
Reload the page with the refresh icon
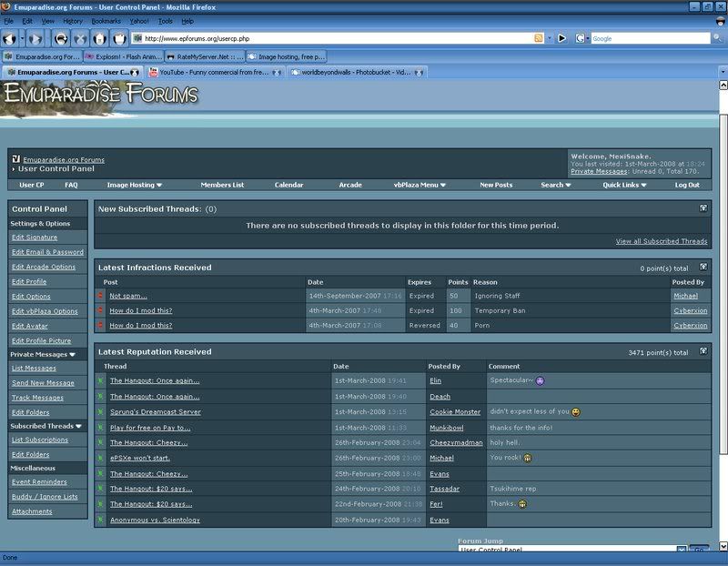61,39
